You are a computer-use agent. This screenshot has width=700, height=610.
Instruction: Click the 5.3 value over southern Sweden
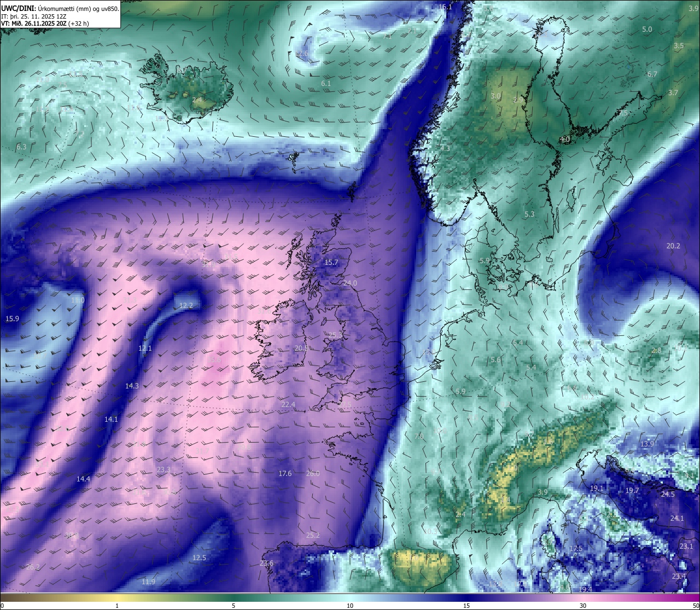coord(529,214)
